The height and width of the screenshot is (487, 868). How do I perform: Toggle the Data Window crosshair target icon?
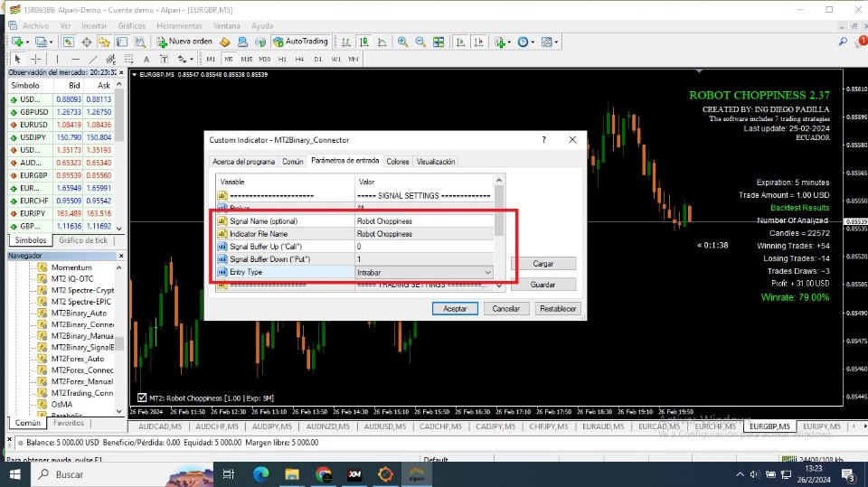[87, 42]
